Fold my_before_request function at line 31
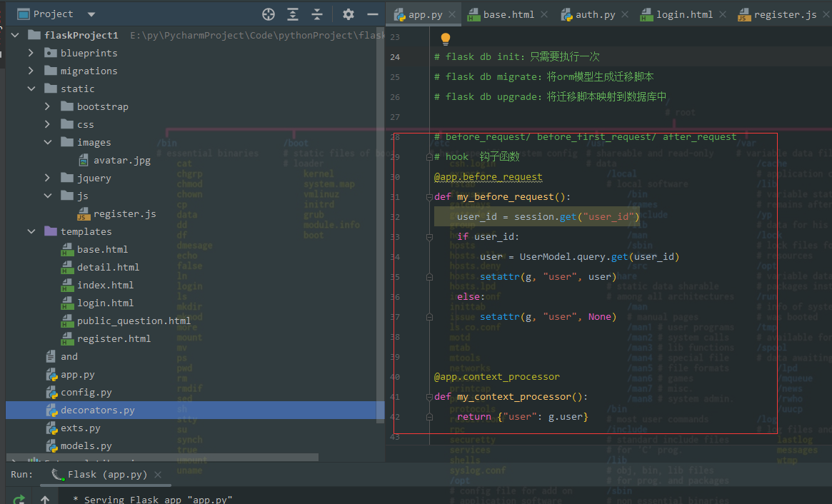The height and width of the screenshot is (504, 832). point(429,197)
